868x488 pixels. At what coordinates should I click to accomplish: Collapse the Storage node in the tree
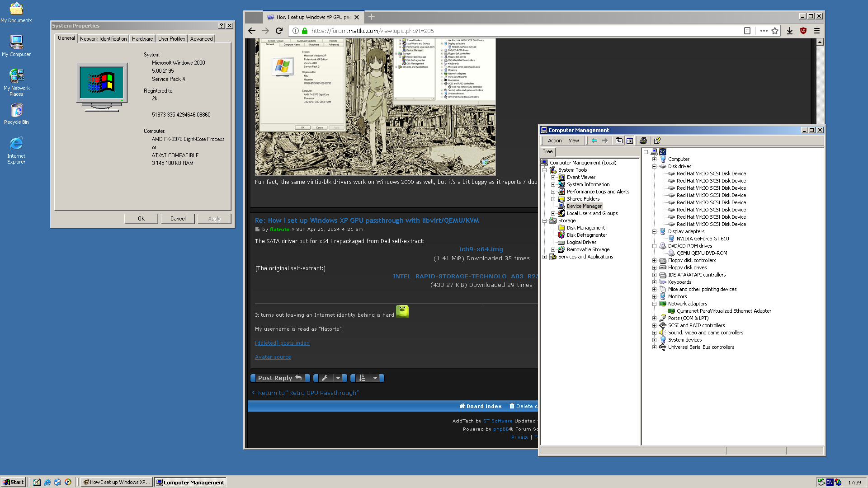click(x=544, y=221)
